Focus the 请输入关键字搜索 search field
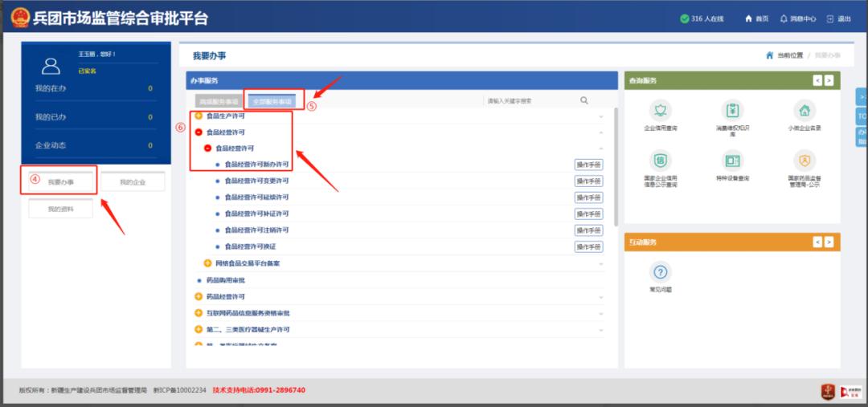The height and width of the screenshot is (407, 868). [530, 101]
